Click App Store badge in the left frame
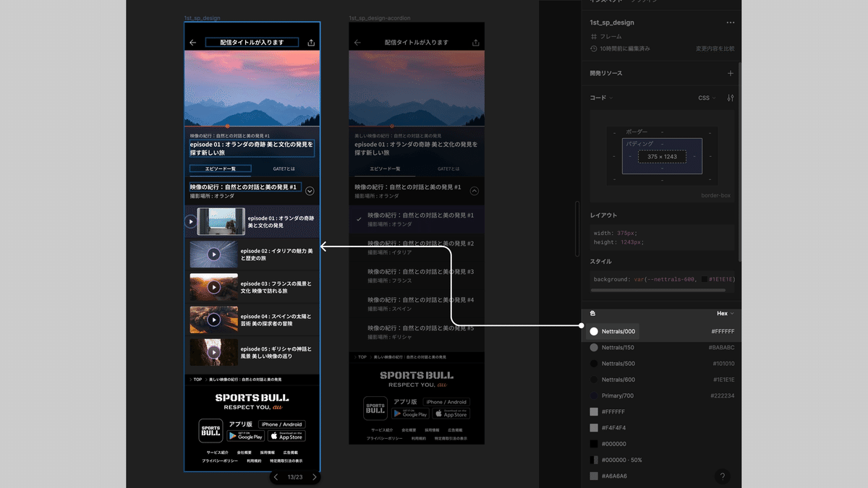Screen dimensions: 868x488 286,436
